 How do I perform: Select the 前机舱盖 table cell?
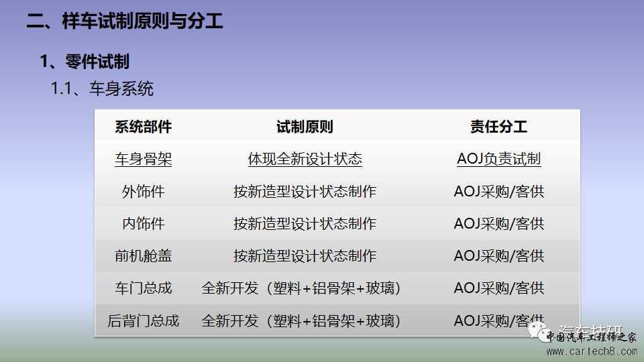pos(144,256)
